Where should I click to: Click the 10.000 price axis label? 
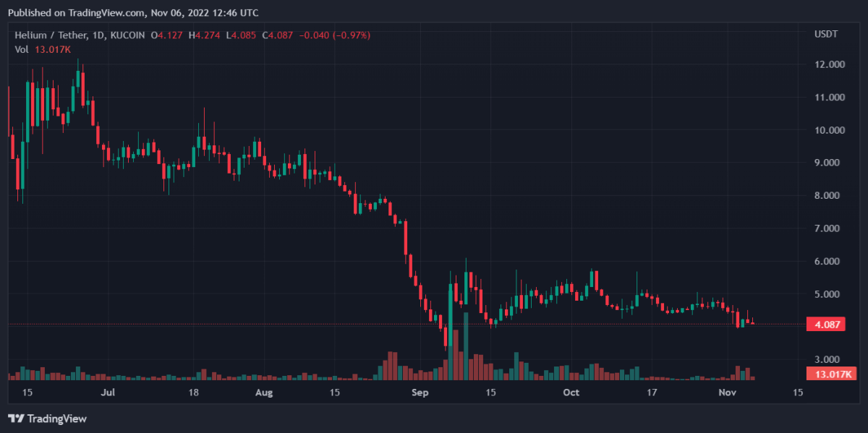coord(829,130)
